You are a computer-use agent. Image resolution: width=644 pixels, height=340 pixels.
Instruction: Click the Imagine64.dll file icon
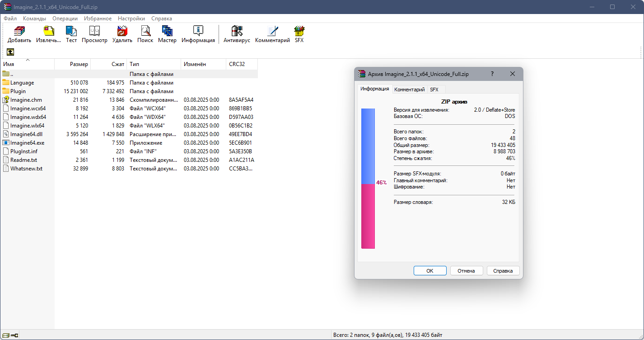coord(6,134)
